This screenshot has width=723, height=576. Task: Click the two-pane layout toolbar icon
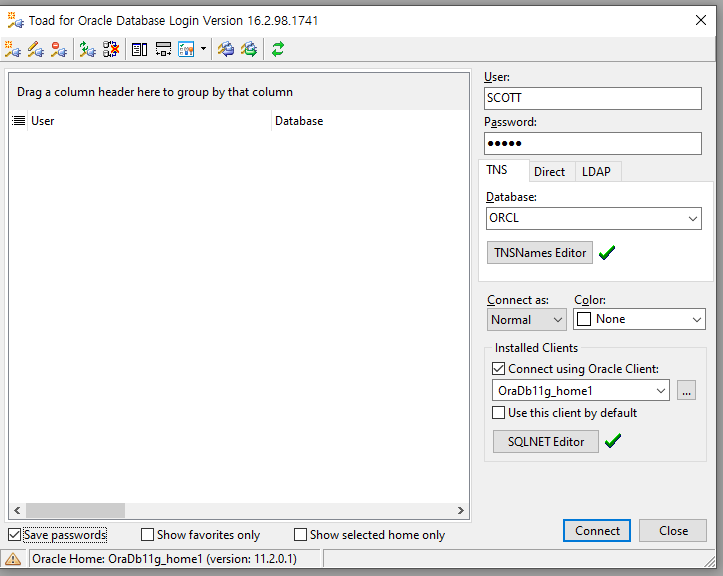point(139,49)
